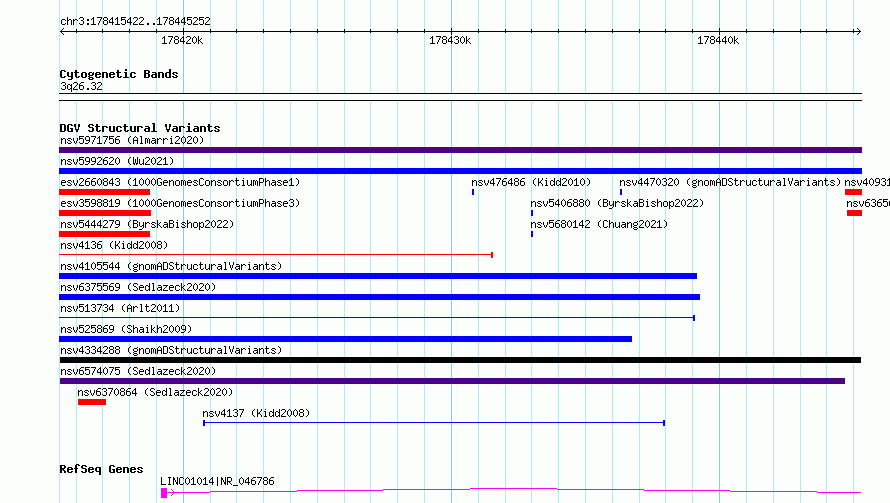890x503 pixels.
Task: Click the small red bar under nsv6370864
Action: [x=92, y=402]
